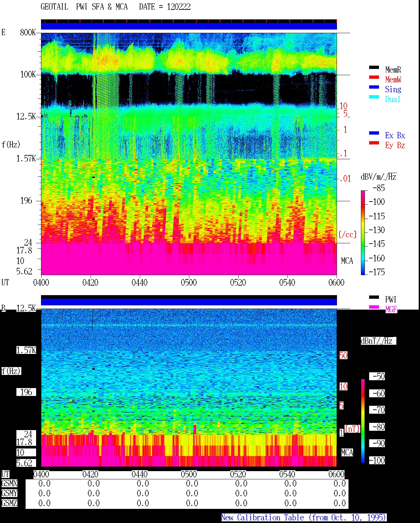Click the black PWI legend swatch

click(374, 297)
